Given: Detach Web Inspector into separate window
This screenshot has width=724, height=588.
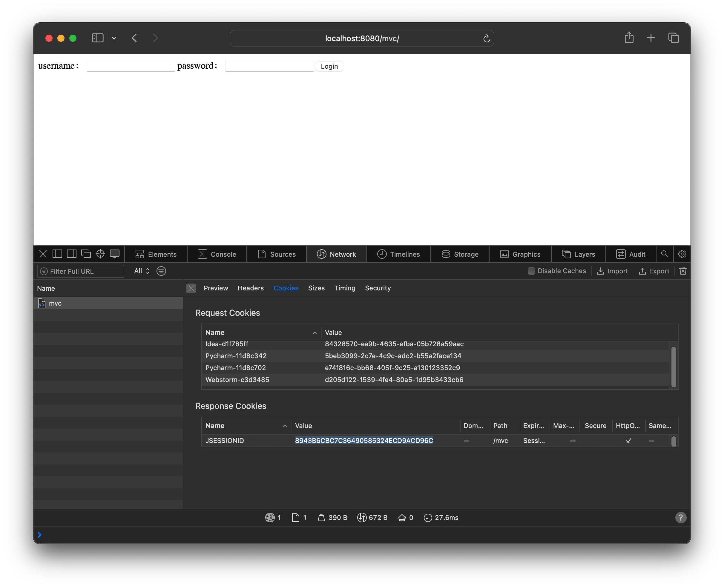Looking at the screenshot, I should (86, 254).
